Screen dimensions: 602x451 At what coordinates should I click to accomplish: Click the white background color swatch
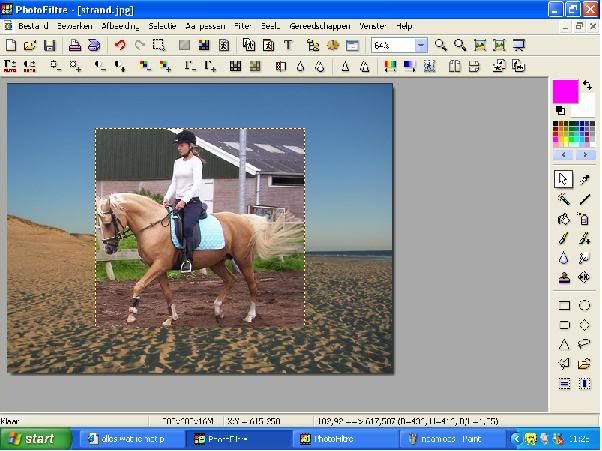click(587, 107)
